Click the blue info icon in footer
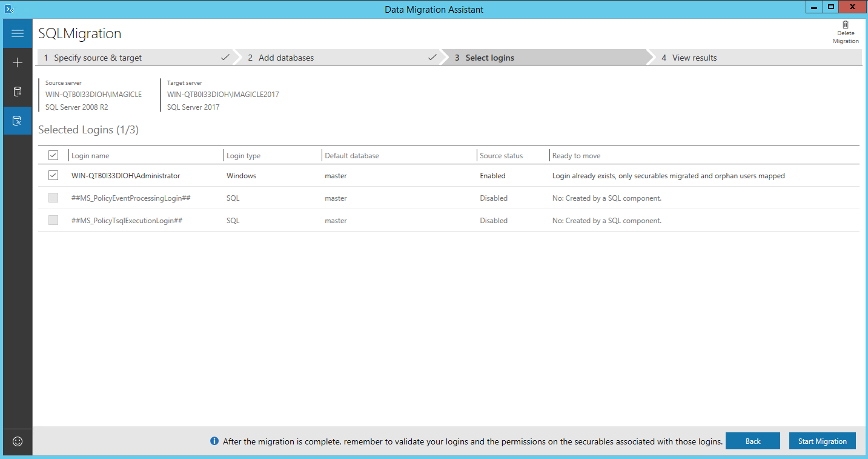868x459 pixels. pyautogui.click(x=214, y=441)
